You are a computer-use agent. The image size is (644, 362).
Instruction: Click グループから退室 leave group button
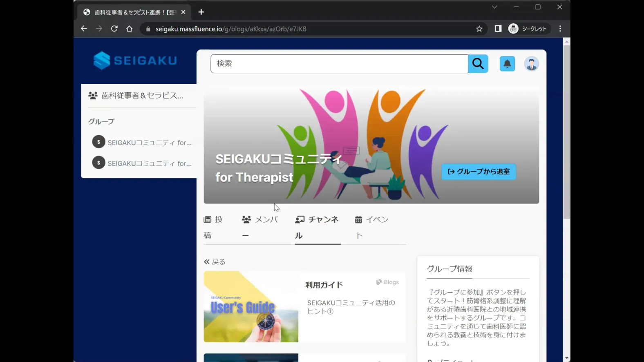click(x=479, y=172)
